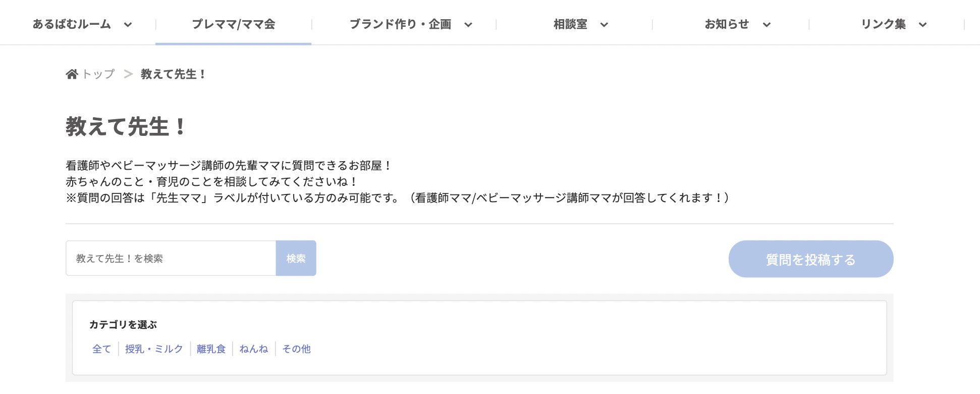Open the あるばむルーム menu item
Image resolution: width=980 pixels, height=394 pixels.
72,24
